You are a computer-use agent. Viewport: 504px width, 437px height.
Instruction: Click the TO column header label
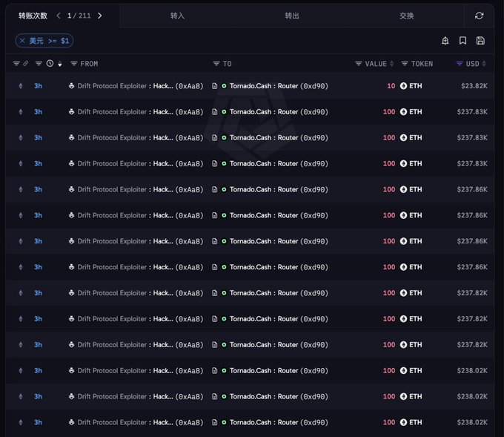coord(227,64)
